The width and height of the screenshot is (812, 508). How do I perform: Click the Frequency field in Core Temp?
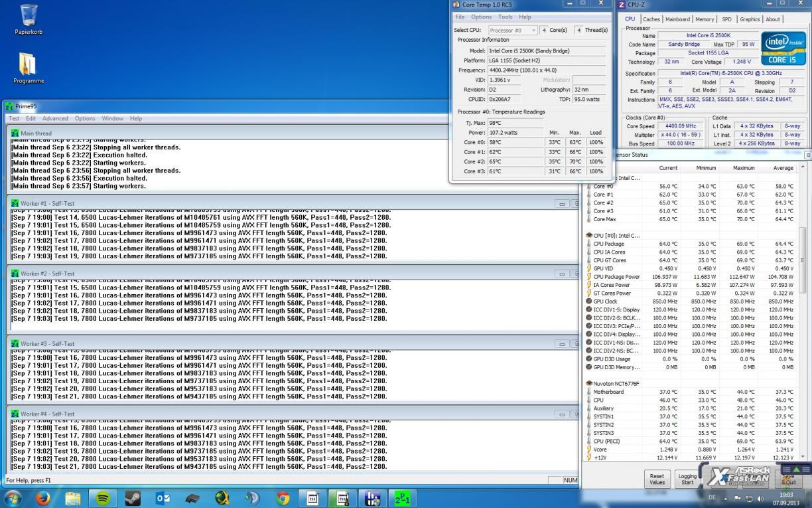click(x=547, y=70)
